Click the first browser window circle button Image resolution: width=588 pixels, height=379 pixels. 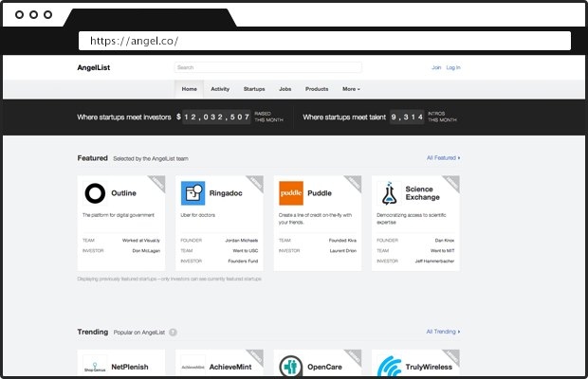(x=19, y=14)
